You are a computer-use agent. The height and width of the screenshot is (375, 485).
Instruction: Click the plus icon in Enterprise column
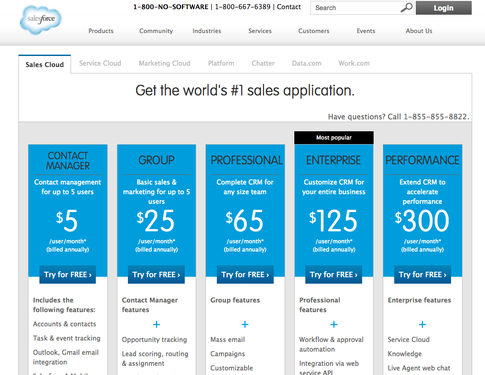pyautogui.click(x=334, y=324)
